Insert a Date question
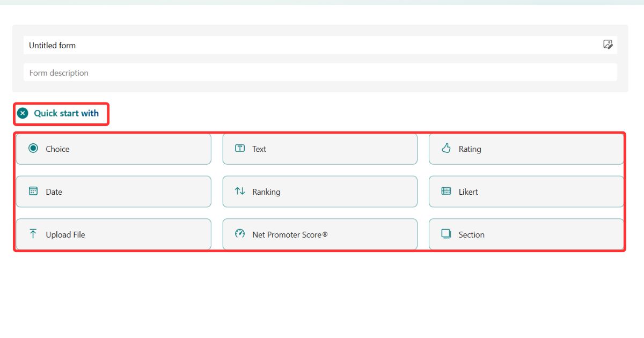Viewport: 644px width, 338px height. [x=113, y=192]
